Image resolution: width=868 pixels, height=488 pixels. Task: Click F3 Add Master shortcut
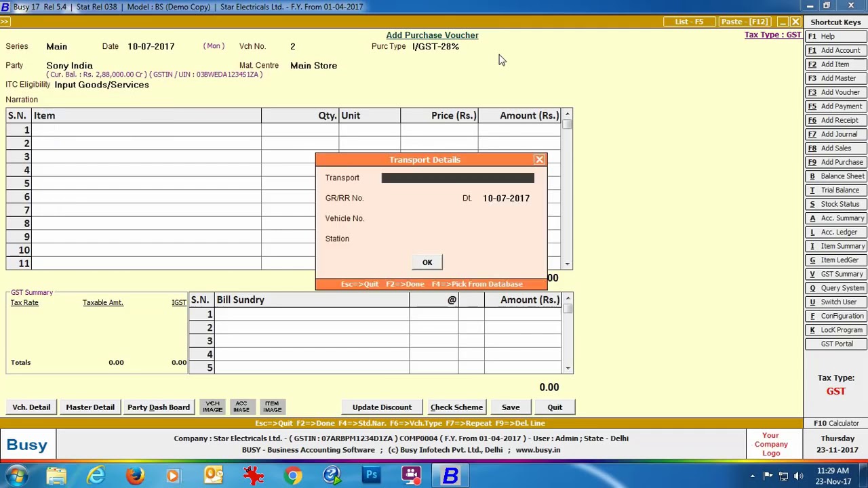pyautogui.click(x=835, y=78)
